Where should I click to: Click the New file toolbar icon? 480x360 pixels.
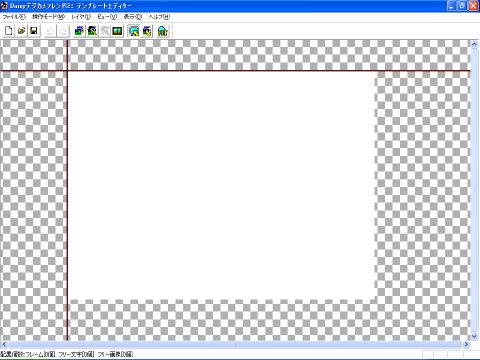[x=9, y=31]
